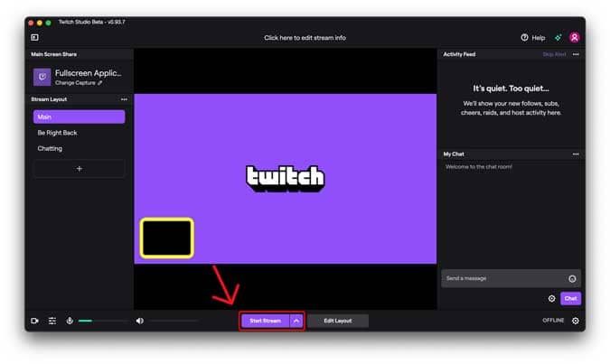Viewport: 610px width, 364px height.
Task: Click Edit Layout button
Action: [x=338, y=321]
